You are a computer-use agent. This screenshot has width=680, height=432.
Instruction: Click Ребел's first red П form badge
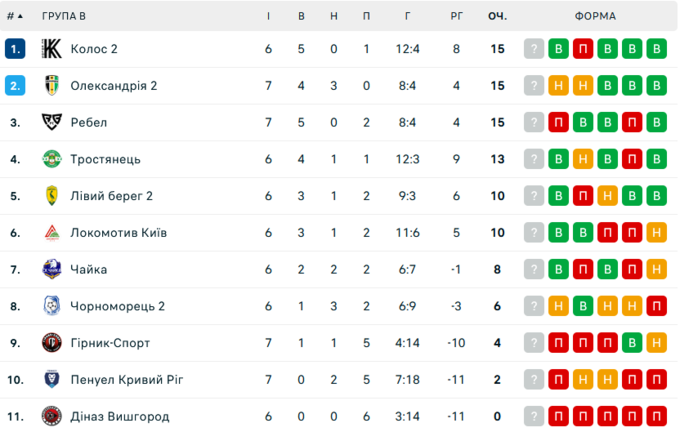[559, 122]
